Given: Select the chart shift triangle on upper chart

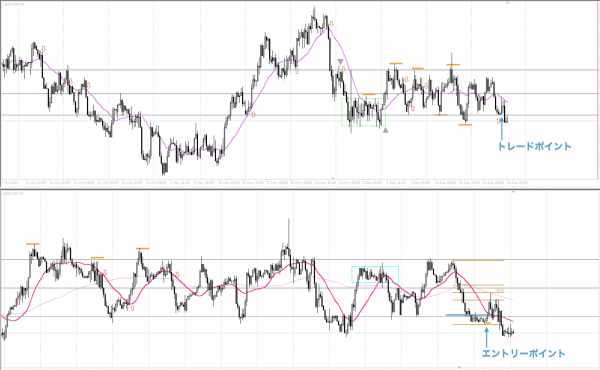Looking at the screenshot, I should pyautogui.click(x=508, y=2).
